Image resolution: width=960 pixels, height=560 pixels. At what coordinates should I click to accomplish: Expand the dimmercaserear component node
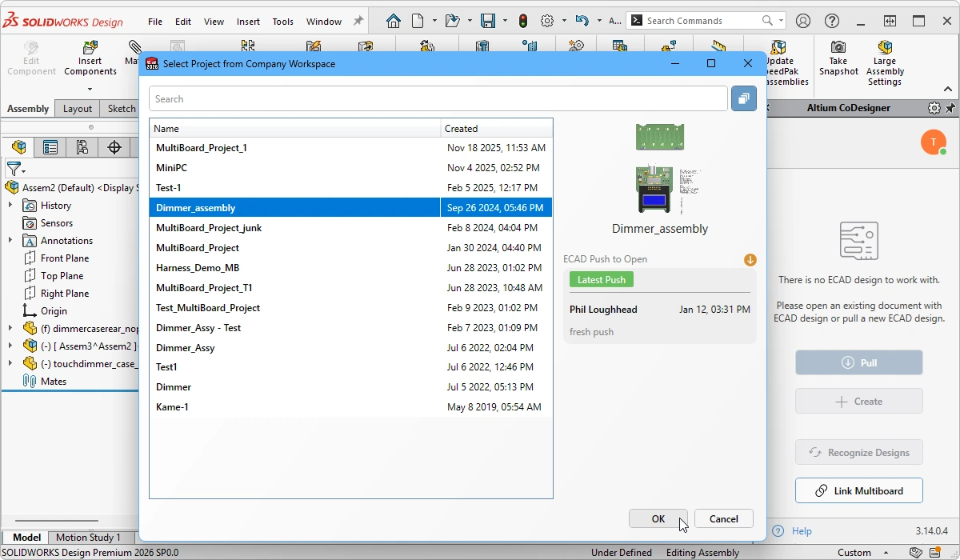[x=10, y=329]
